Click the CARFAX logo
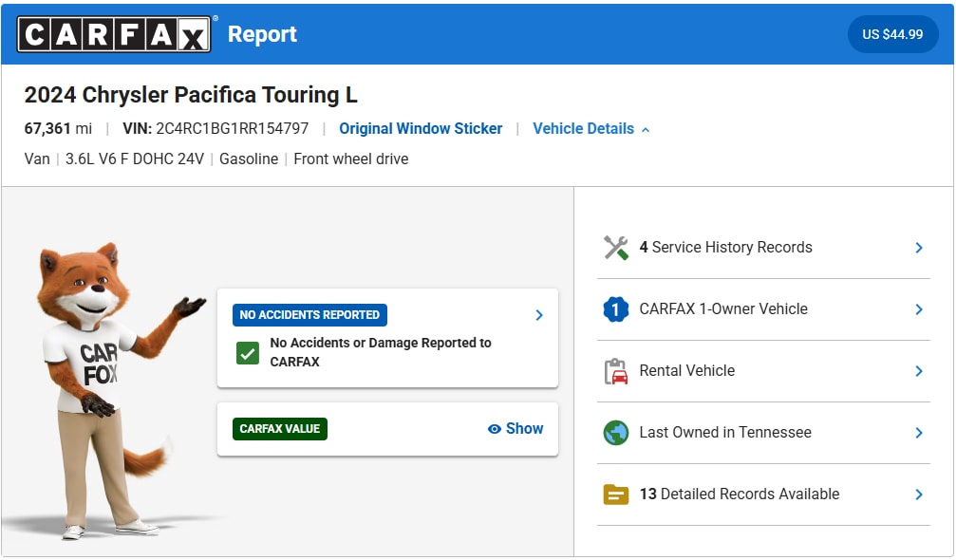Screen dimensions: 956x560 click(114, 34)
